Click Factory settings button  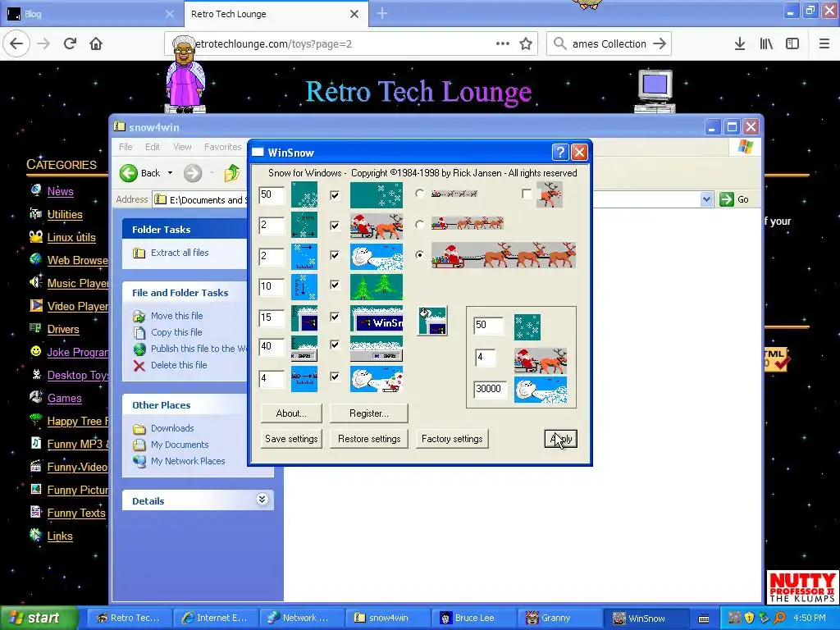pyautogui.click(x=452, y=439)
